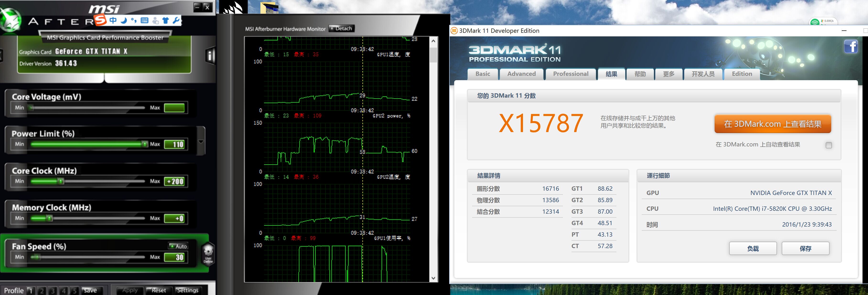Open the Edition tab
868x295 pixels.
point(742,74)
